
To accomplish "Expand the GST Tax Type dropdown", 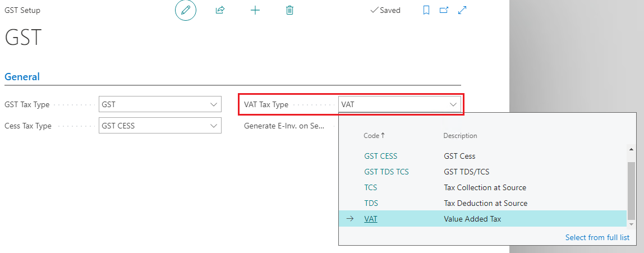I will (213, 104).
